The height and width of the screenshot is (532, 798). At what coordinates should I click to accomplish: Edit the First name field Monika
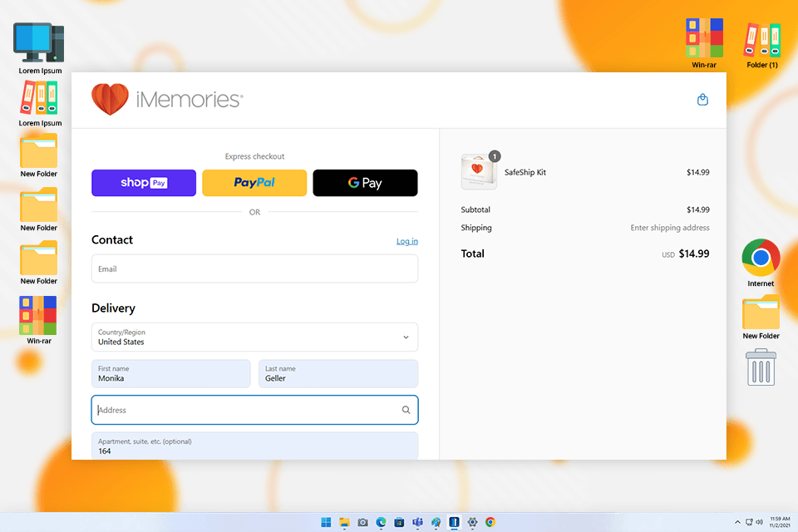[x=171, y=374]
